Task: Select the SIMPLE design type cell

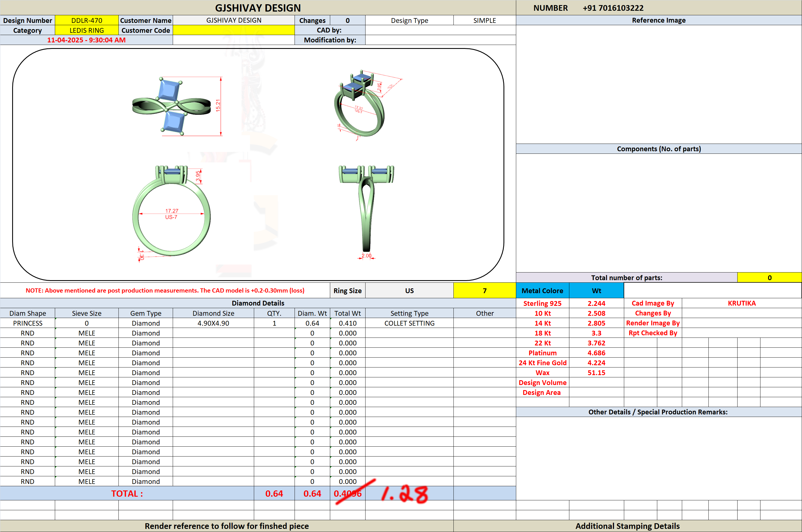Action: 485,20
